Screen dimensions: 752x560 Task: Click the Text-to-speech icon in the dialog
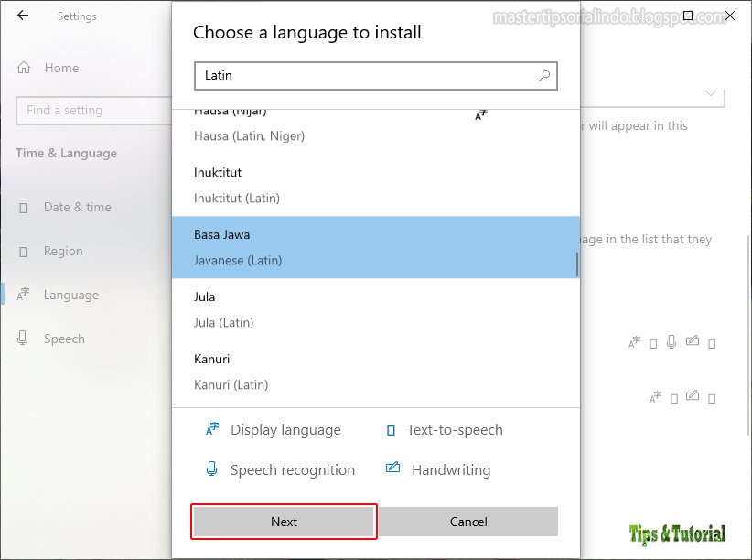[x=393, y=428]
